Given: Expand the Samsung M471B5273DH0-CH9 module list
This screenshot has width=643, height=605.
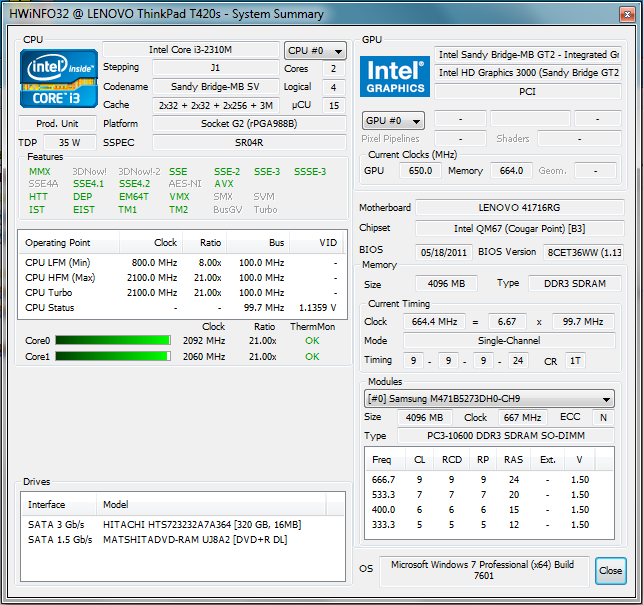Looking at the screenshot, I should pyautogui.click(x=489, y=399).
